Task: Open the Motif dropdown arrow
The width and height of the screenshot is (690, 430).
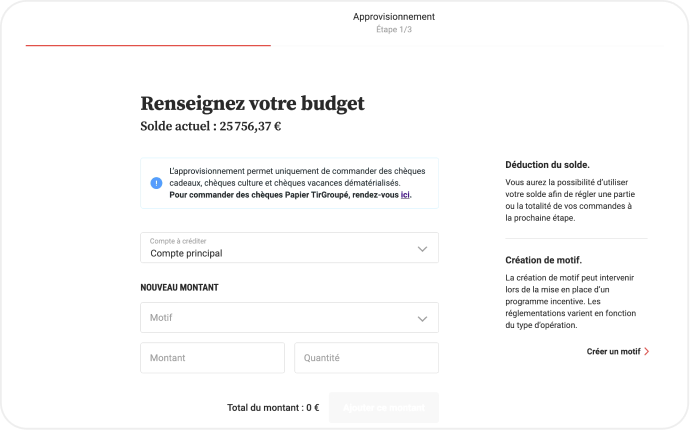Action: tap(421, 318)
